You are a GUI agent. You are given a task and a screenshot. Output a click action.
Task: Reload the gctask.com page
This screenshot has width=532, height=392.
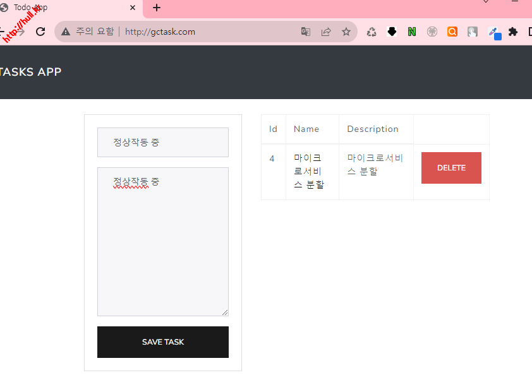point(40,32)
